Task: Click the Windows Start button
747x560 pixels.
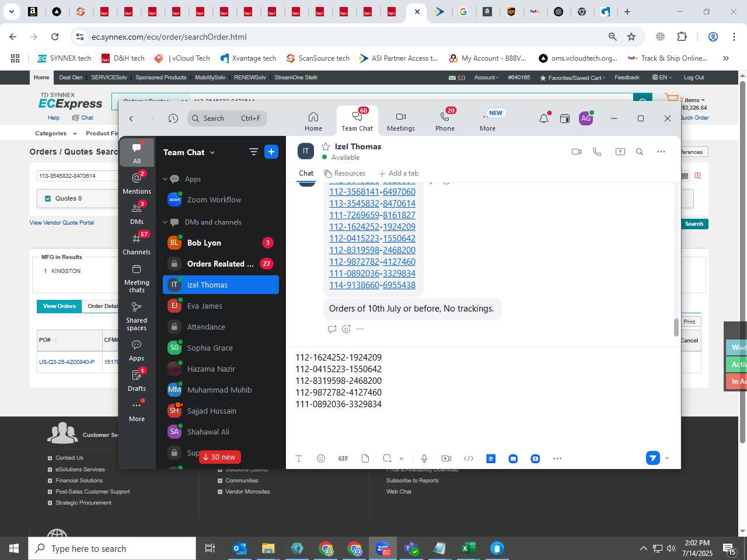Action: [x=14, y=548]
